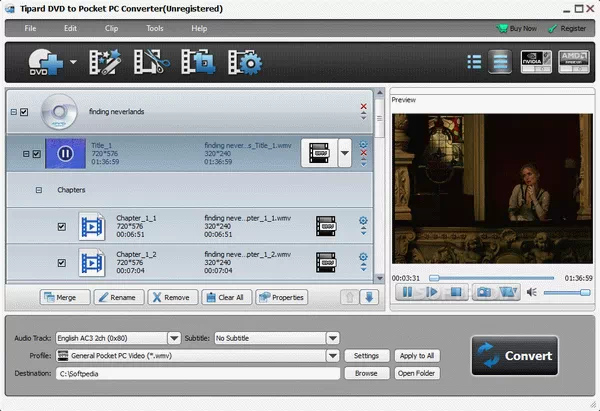Open the Profile dropdown

(x=332, y=355)
